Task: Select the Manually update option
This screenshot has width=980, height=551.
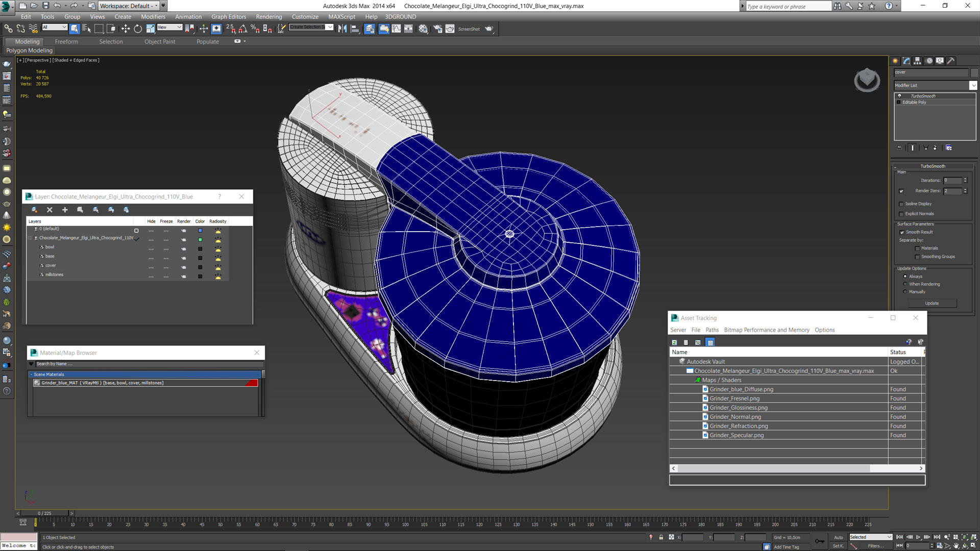Action: pyautogui.click(x=905, y=292)
